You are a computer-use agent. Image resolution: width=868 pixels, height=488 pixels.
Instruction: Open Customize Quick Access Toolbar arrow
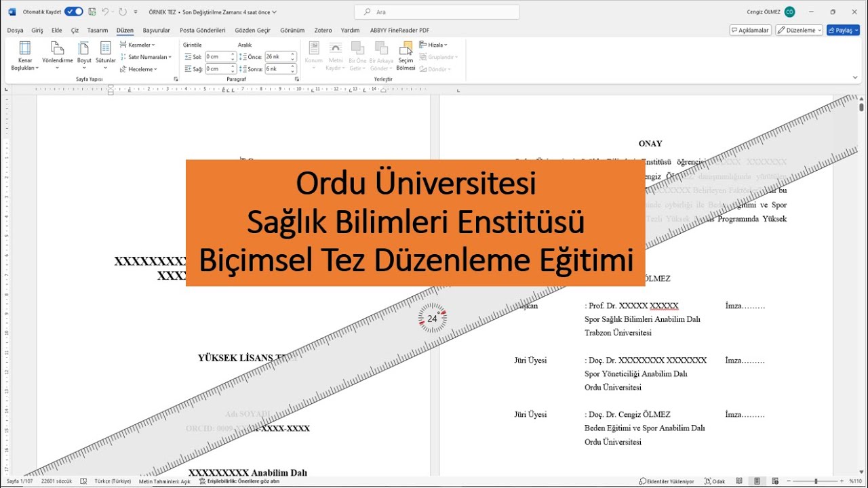pos(136,12)
